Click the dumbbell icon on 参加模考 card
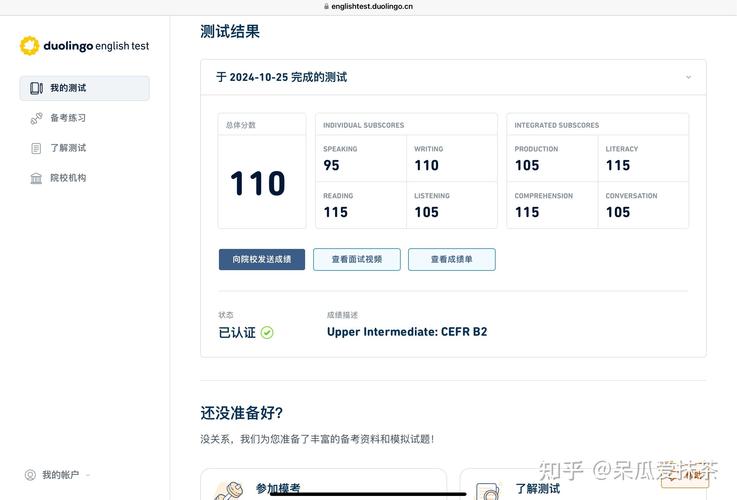 point(229,491)
